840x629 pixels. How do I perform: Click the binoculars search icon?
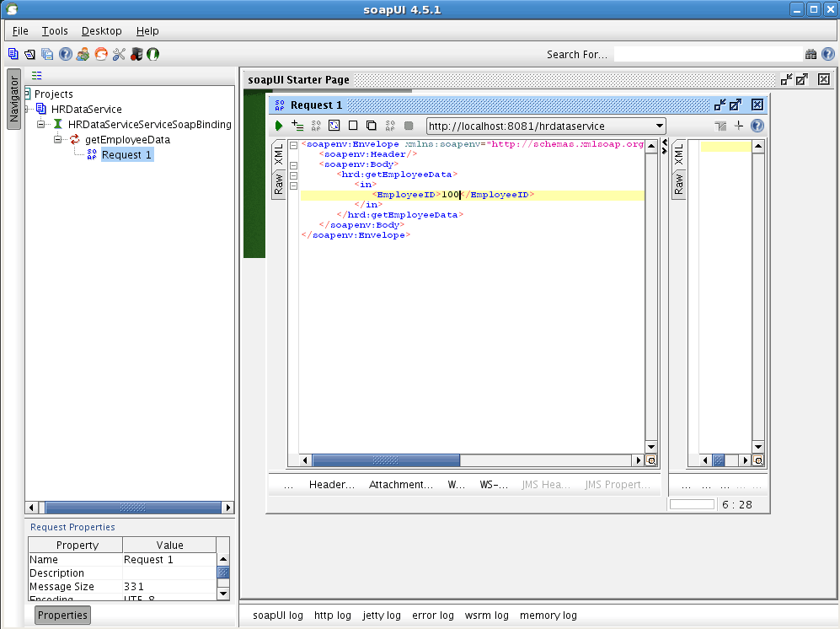[811, 54]
